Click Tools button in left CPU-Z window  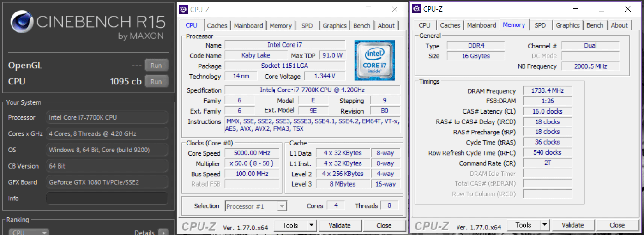(x=290, y=225)
